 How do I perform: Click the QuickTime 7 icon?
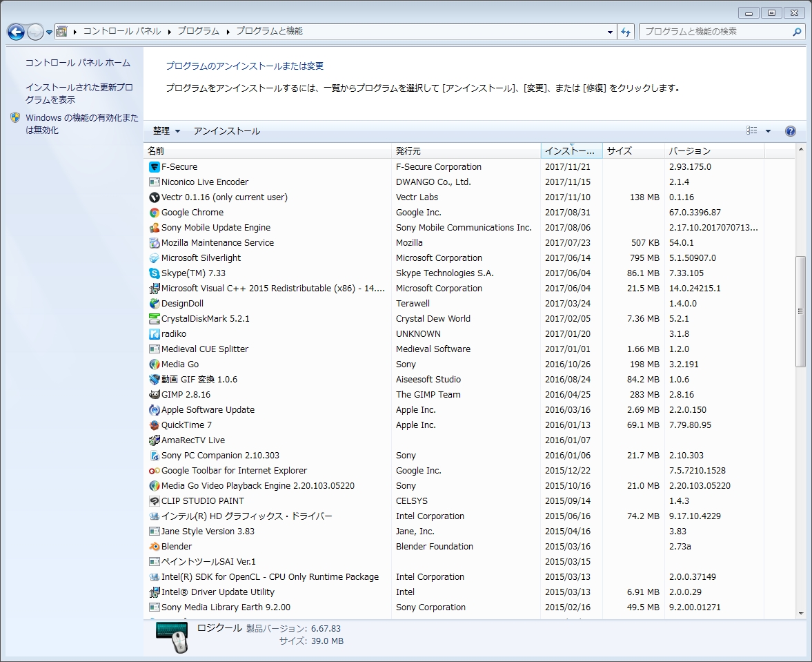(x=155, y=425)
